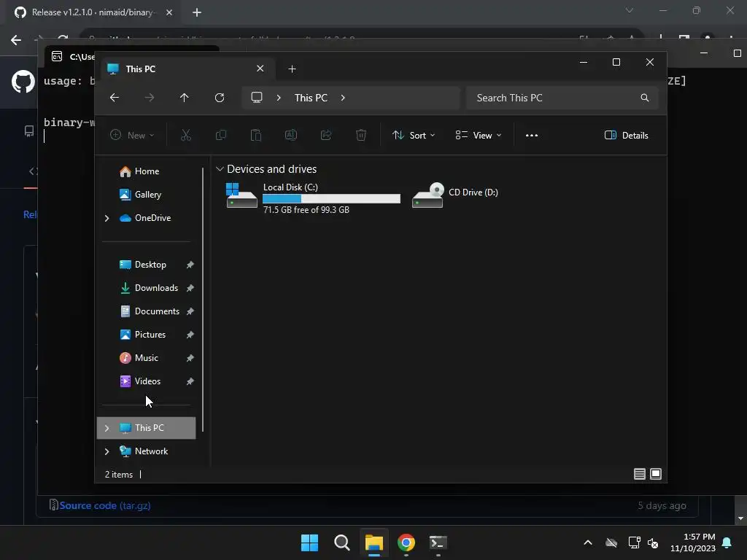Viewport: 747px width, 560px height.
Task: Click the Back arrow in File Explorer
Action: click(x=115, y=98)
